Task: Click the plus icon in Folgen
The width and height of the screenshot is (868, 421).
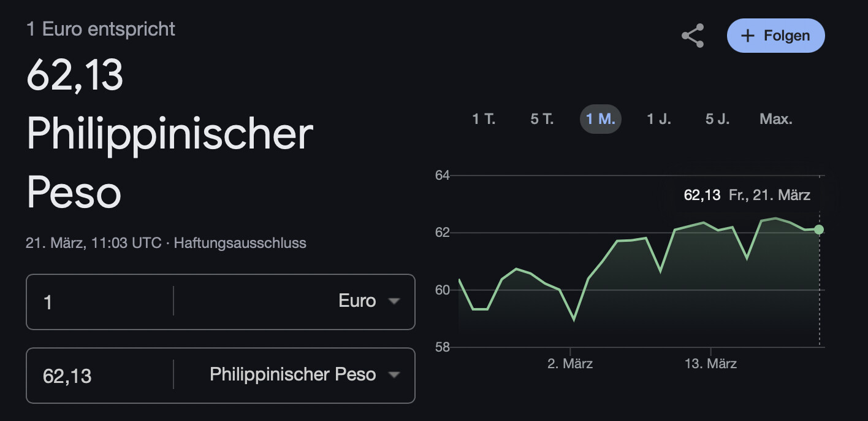Action: point(747,36)
